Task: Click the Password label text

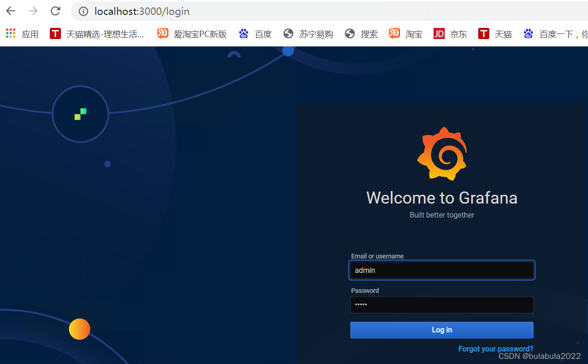Action: pos(365,291)
